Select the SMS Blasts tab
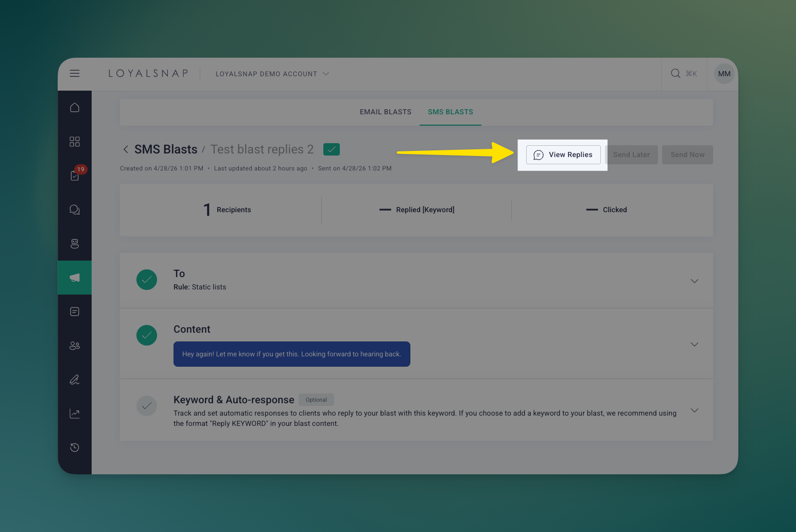The image size is (796, 532). pos(451,112)
